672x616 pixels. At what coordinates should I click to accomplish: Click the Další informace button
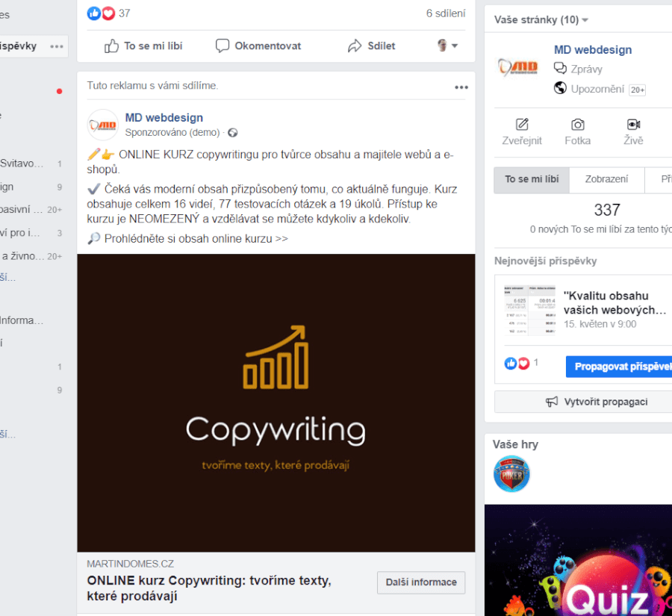[421, 582]
